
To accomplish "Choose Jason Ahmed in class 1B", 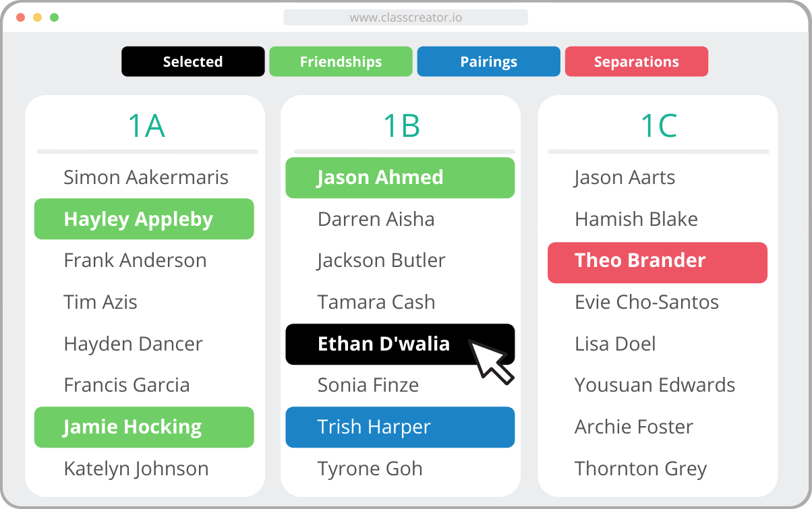I will pos(400,177).
